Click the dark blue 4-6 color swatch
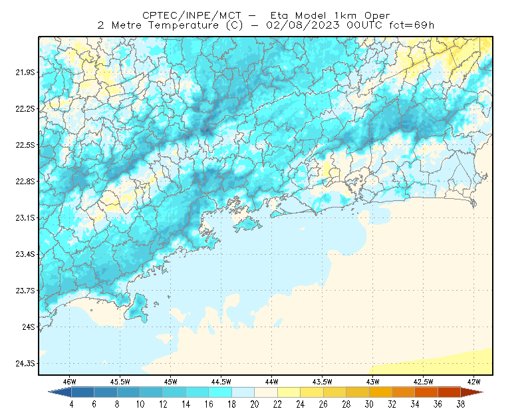Screen dimensions: 532x411 point(82,392)
